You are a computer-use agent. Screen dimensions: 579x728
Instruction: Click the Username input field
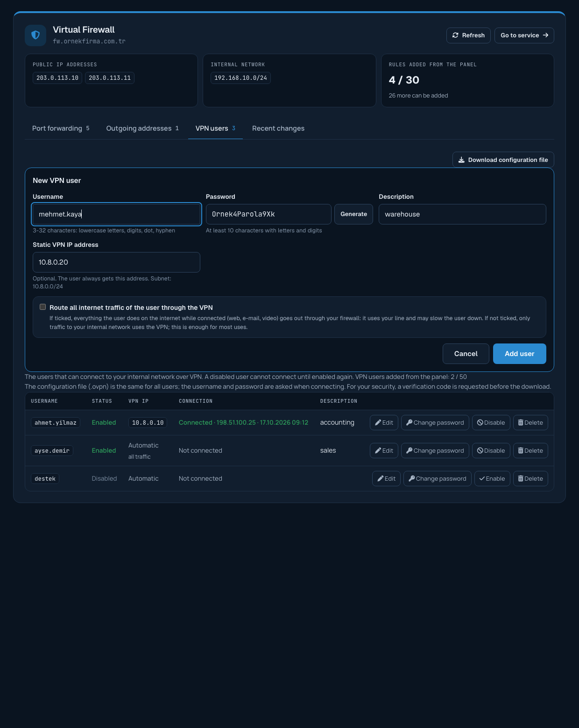pyautogui.click(x=117, y=214)
